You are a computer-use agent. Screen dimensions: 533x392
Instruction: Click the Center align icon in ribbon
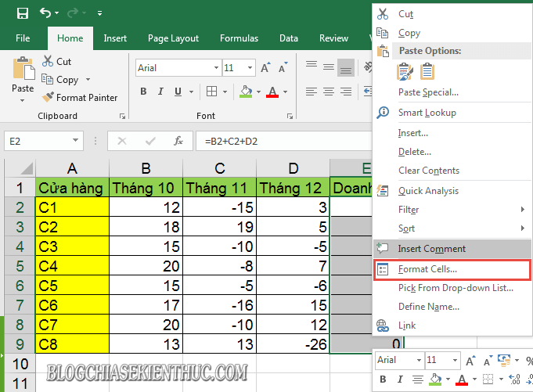329,92
